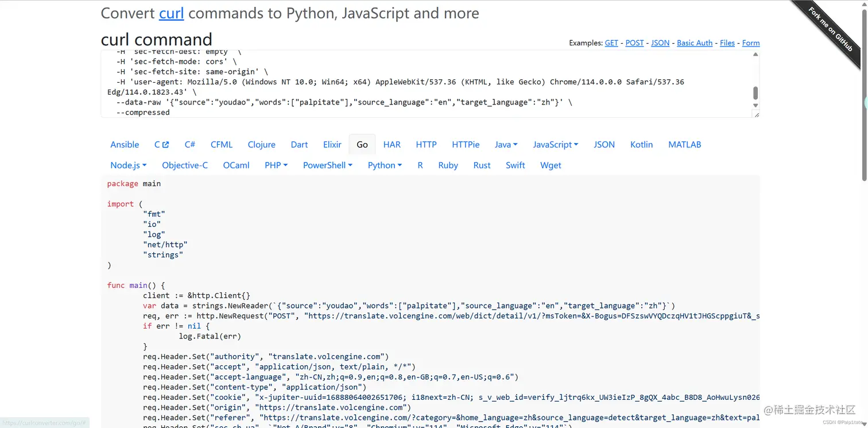Select the HTTPie tab

(x=466, y=145)
